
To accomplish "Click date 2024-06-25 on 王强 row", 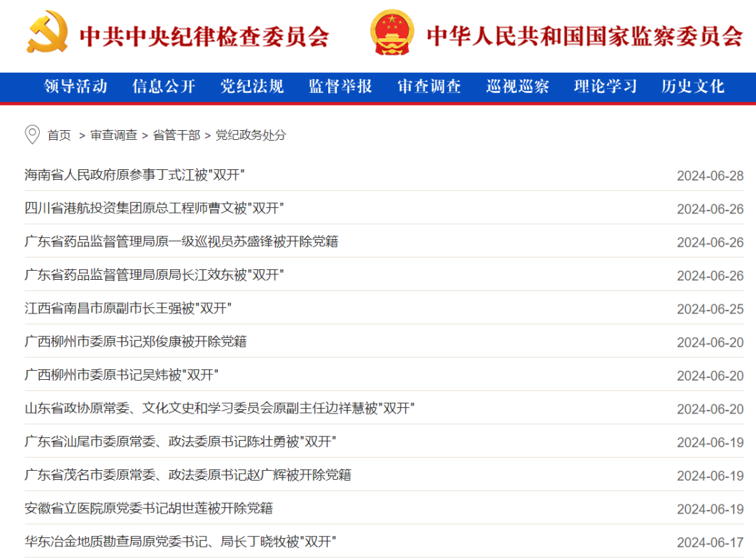I will point(710,309).
